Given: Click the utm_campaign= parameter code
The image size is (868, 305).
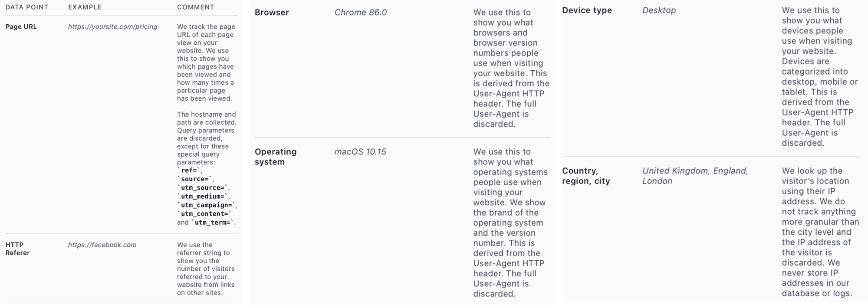Looking at the screenshot, I should (207, 205).
